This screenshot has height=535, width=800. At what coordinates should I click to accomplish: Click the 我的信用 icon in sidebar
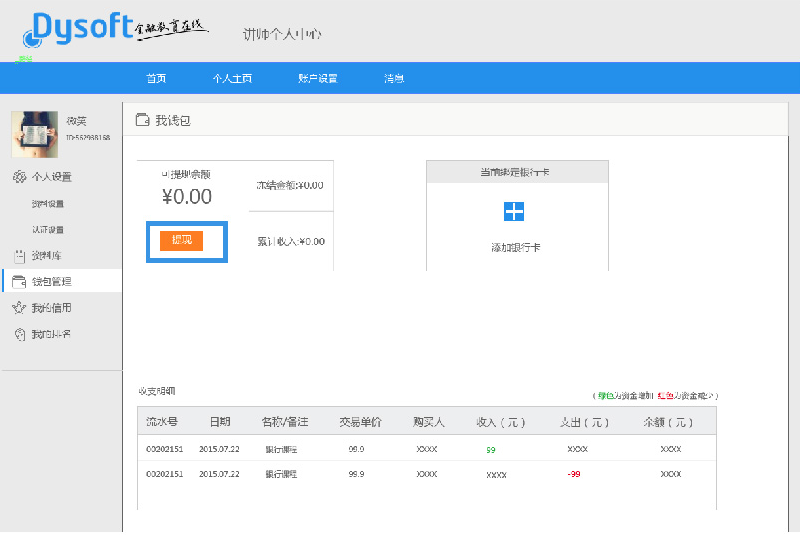pyautogui.click(x=19, y=308)
